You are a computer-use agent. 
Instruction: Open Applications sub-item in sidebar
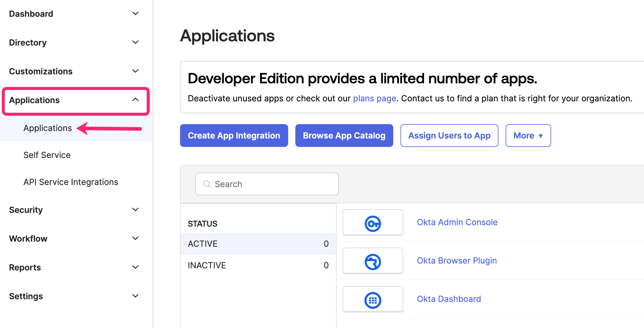pyautogui.click(x=48, y=128)
